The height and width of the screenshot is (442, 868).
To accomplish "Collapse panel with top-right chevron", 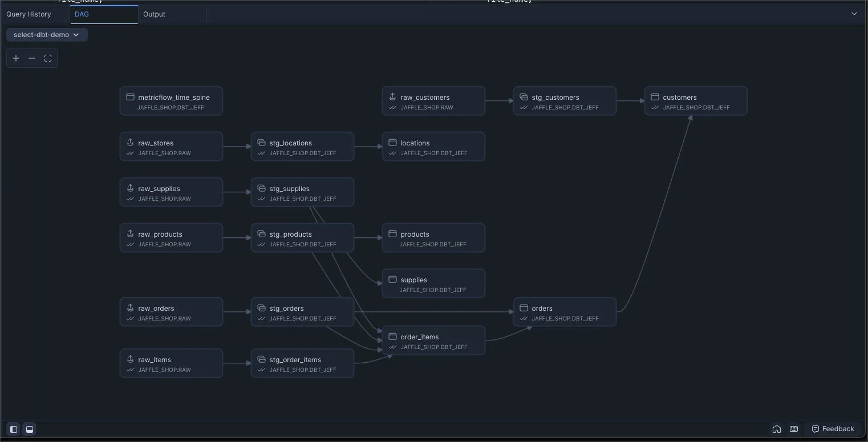I will 854,14.
